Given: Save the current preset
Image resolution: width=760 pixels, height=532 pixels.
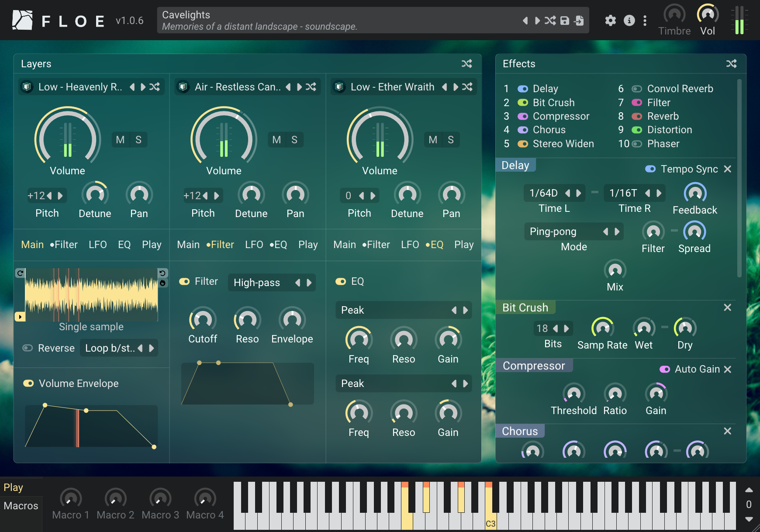Looking at the screenshot, I should coord(564,20).
